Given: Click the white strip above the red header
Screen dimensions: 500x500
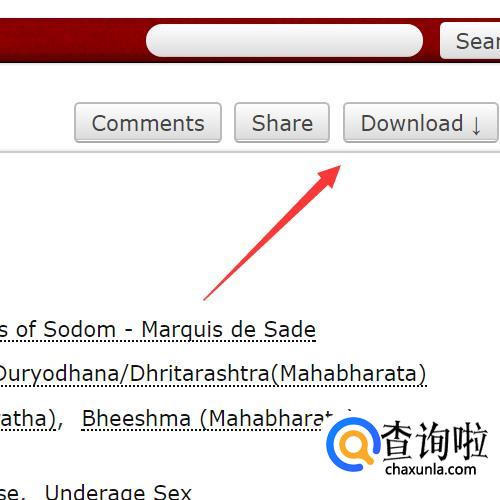Looking at the screenshot, I should (x=250, y=9).
